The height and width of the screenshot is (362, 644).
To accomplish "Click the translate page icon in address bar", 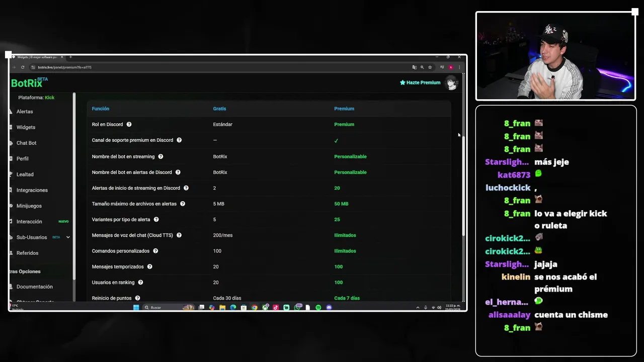I will click(x=415, y=67).
